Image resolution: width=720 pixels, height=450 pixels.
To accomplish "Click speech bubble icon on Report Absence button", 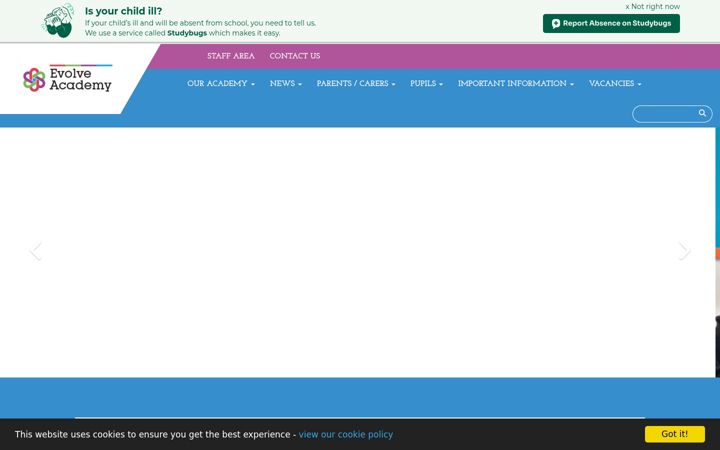I will tap(556, 24).
